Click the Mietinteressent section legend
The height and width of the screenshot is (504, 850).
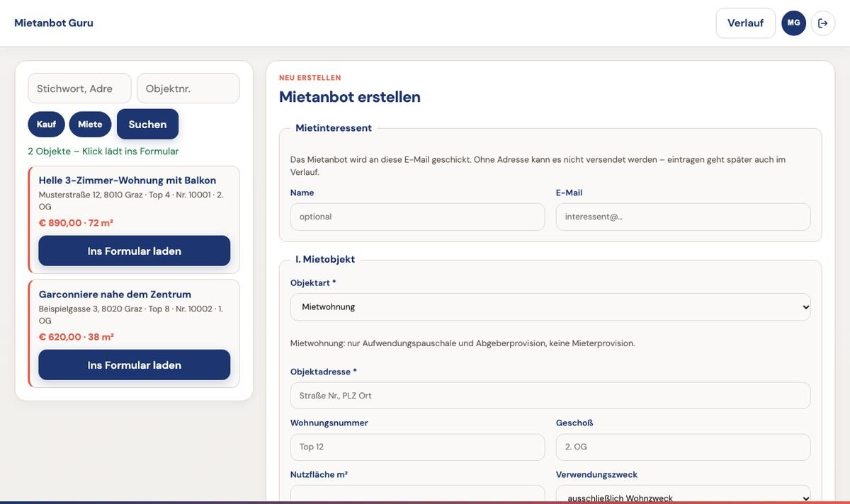[334, 128]
